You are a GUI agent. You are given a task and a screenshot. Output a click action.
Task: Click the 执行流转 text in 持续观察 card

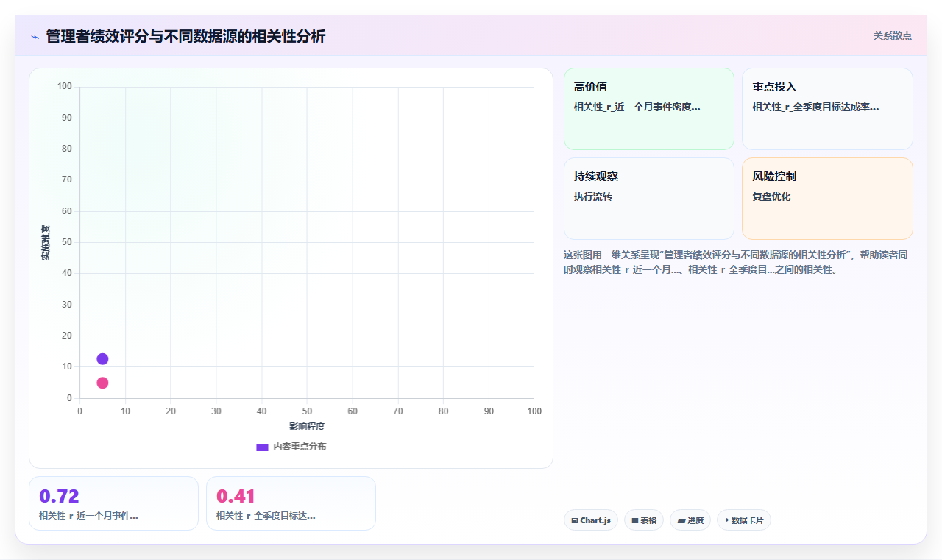point(593,196)
